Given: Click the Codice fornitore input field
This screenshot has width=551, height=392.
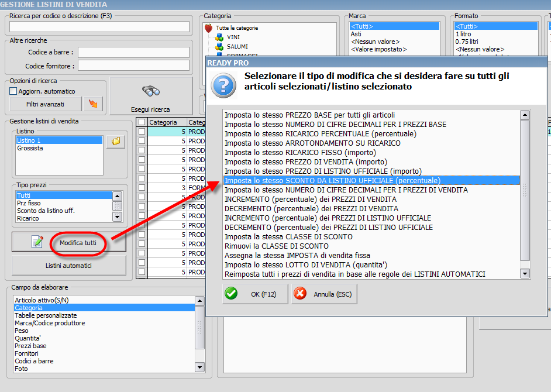Looking at the screenshot, I should coord(133,66).
